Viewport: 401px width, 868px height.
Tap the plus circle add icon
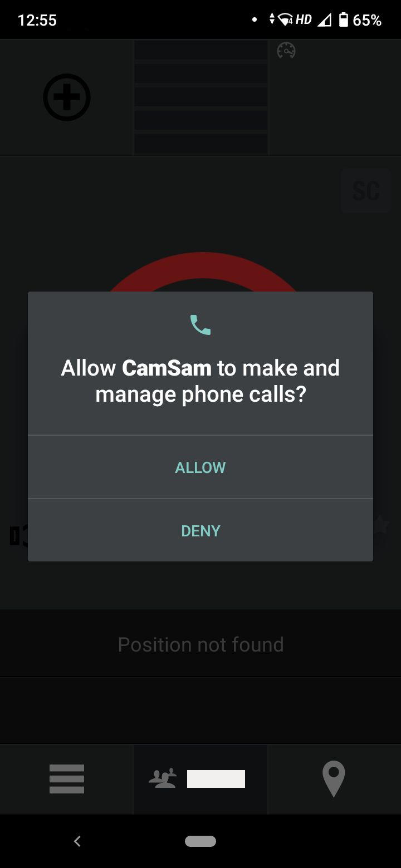click(67, 97)
